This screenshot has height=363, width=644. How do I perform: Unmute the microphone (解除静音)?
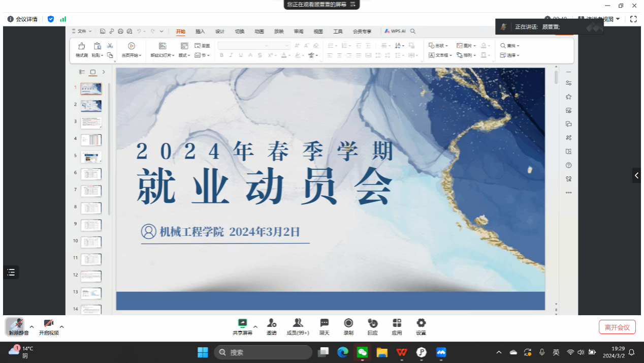pos(18,326)
